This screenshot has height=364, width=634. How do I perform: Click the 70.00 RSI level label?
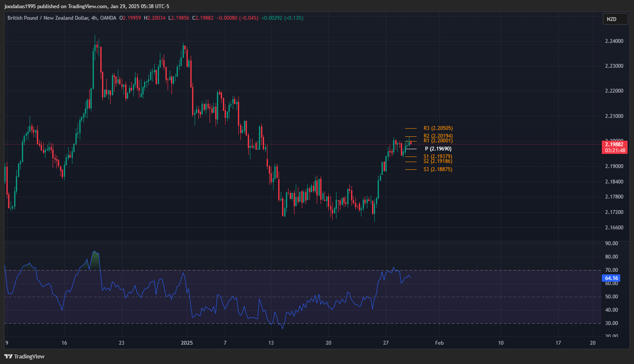click(611, 270)
